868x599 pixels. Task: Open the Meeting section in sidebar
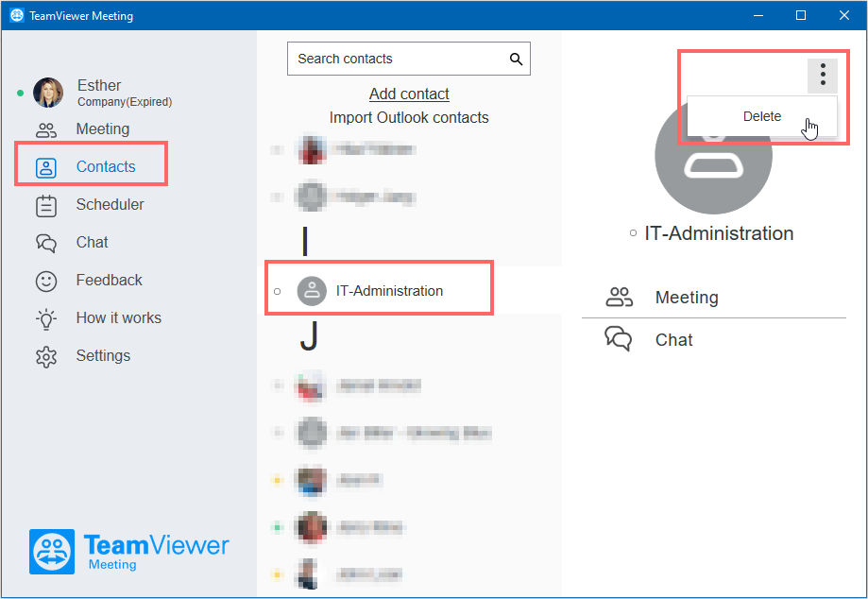[82, 129]
